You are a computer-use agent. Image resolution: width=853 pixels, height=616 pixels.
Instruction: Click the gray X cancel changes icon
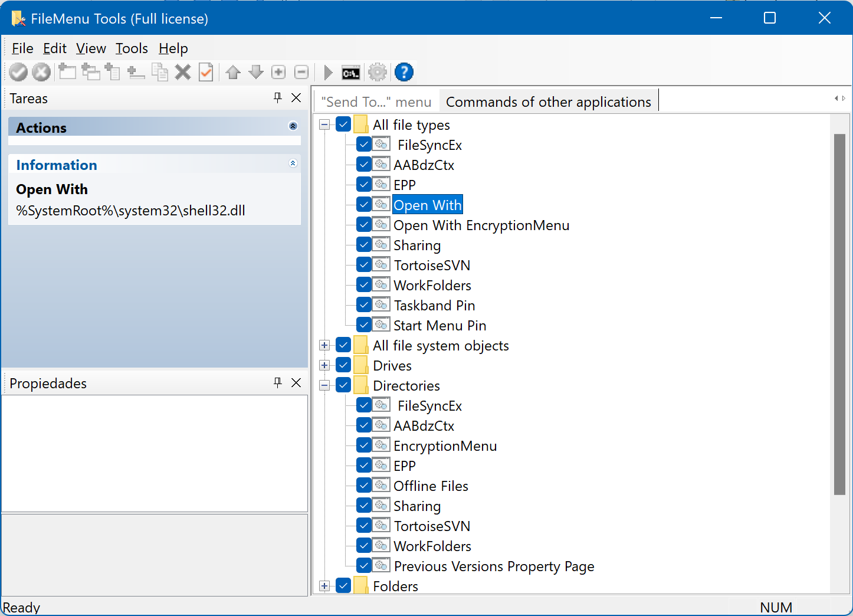[x=41, y=73]
